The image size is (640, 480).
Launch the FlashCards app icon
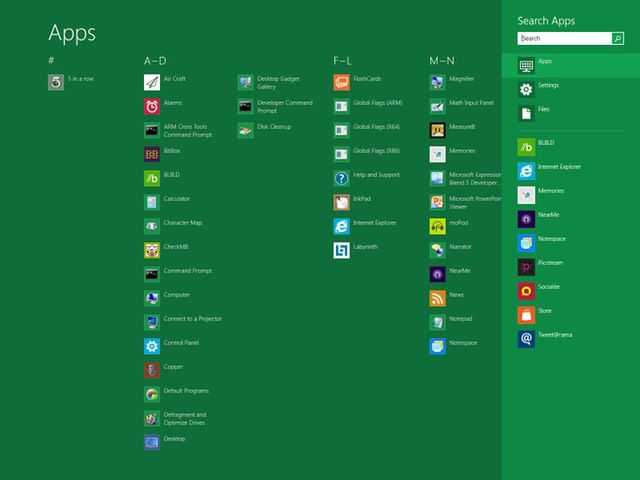click(341, 82)
